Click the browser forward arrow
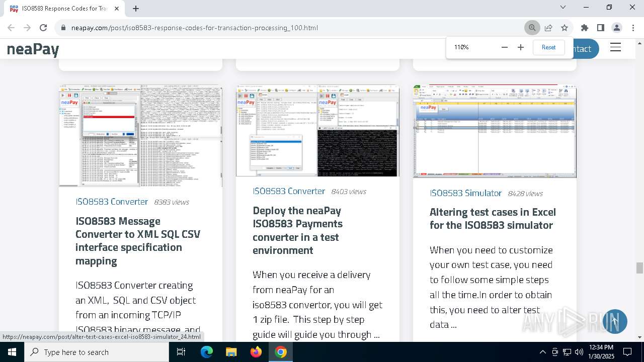Image resolution: width=644 pixels, height=362 pixels. coord(27,28)
